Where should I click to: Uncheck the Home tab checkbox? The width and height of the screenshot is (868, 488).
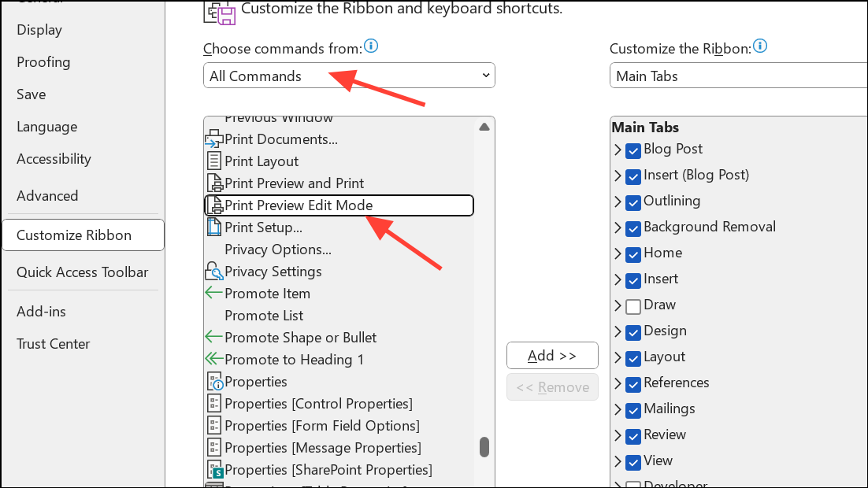click(633, 253)
